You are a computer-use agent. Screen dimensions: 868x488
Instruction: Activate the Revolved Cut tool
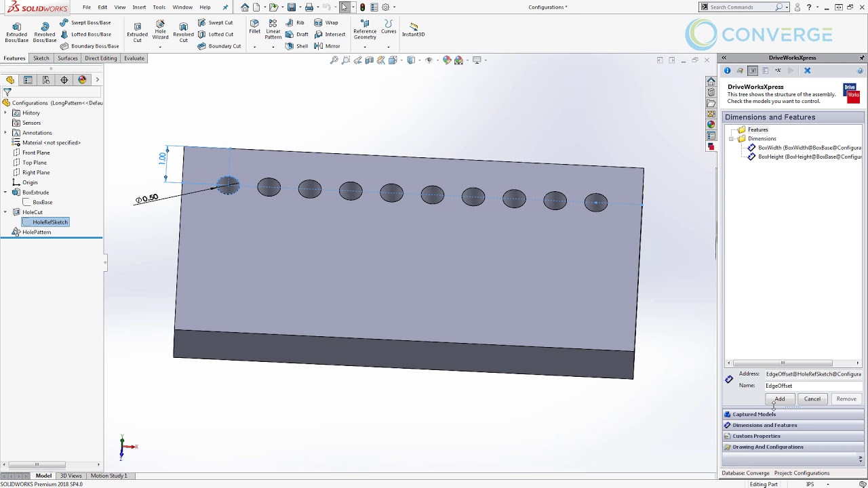(183, 33)
